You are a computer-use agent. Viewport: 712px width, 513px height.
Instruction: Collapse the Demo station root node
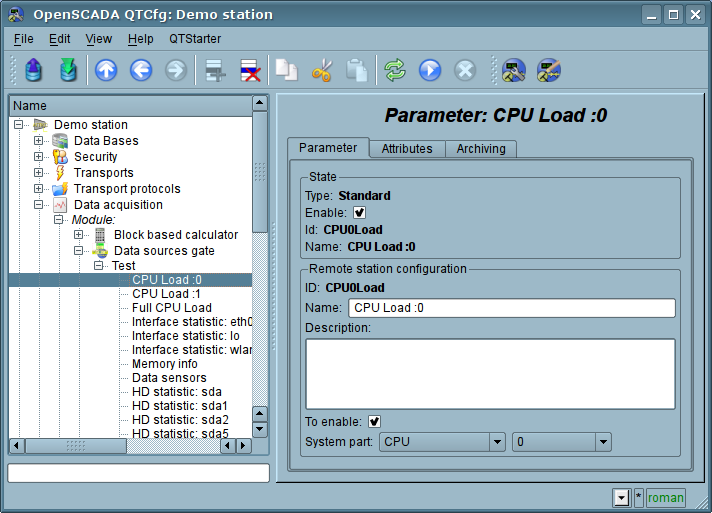[x=18, y=124]
